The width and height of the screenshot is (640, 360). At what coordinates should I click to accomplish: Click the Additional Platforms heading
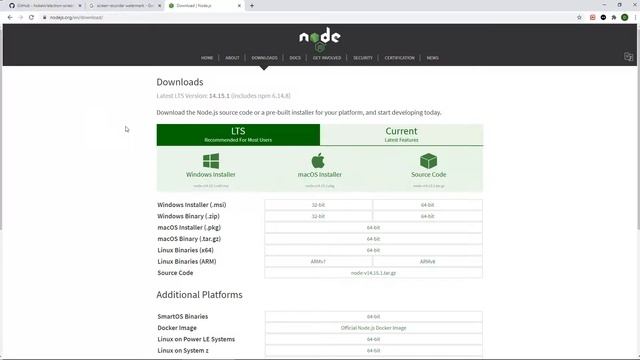(200, 295)
